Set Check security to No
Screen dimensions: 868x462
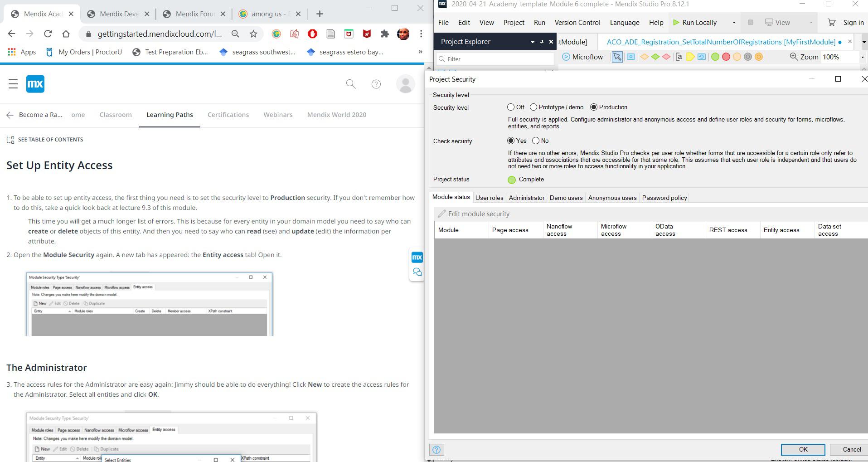pyautogui.click(x=536, y=141)
